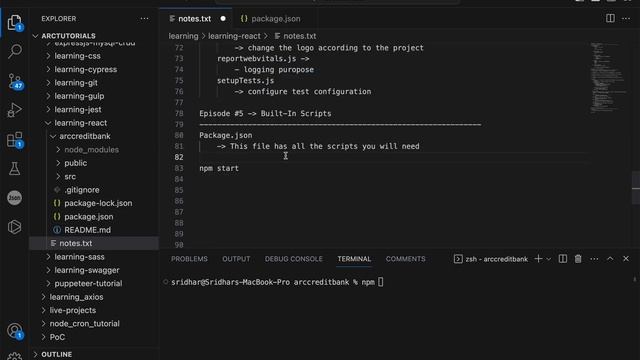This screenshot has width=640, height=360.
Task: Expand the learning-gulp folder
Action: (x=79, y=96)
